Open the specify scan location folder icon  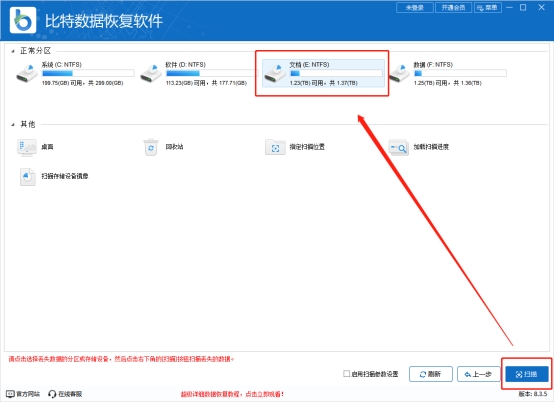(x=275, y=147)
